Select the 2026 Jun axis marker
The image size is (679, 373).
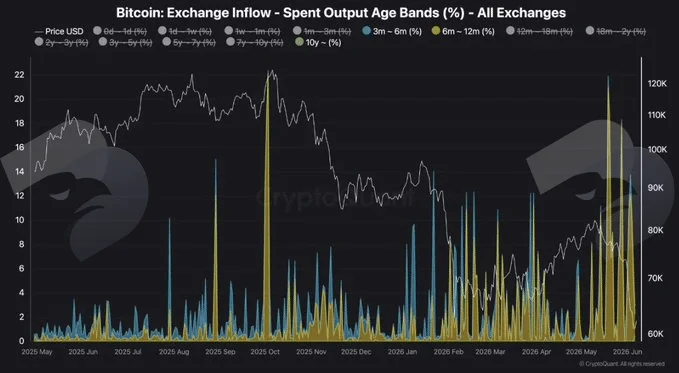click(x=628, y=352)
